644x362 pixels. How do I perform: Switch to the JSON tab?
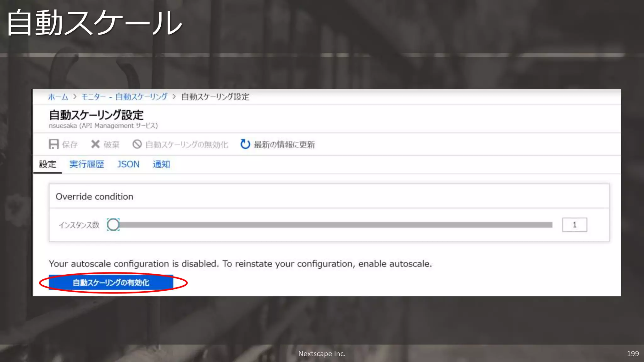[x=128, y=164]
